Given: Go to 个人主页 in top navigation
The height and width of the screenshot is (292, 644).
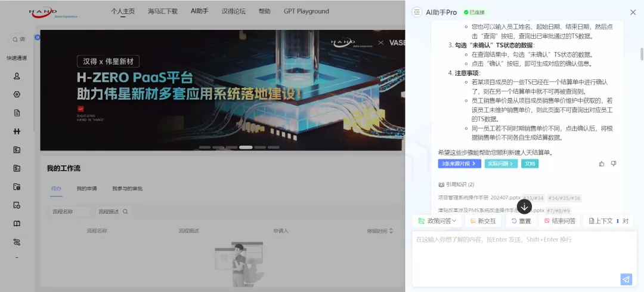Looking at the screenshot, I should (123, 11).
